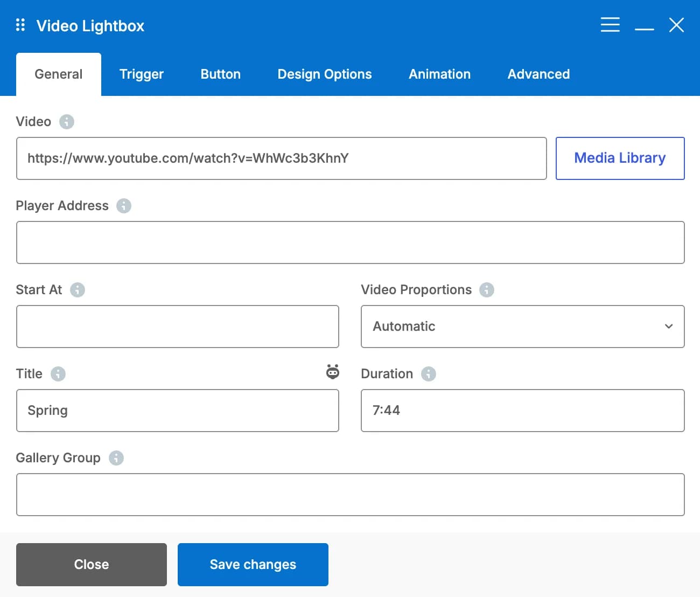Go to the Design Options tab
Viewport: 700px width, 597px height.
point(325,74)
